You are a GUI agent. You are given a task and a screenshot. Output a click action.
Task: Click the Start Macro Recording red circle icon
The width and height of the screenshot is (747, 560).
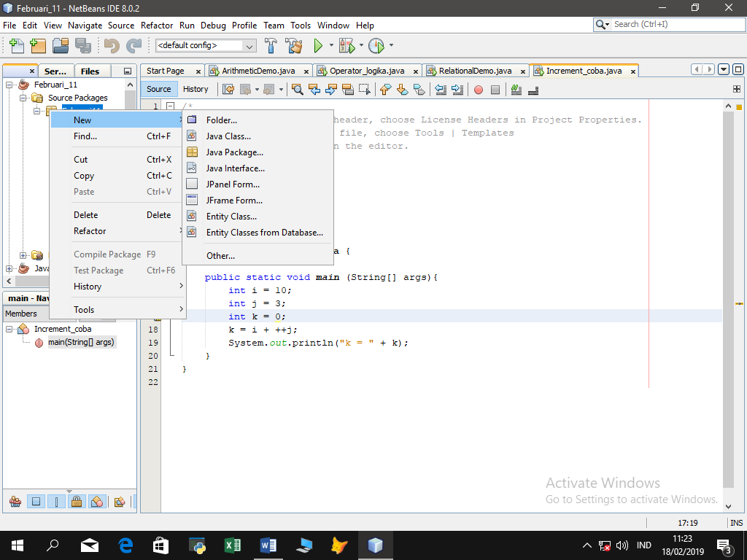click(x=479, y=89)
